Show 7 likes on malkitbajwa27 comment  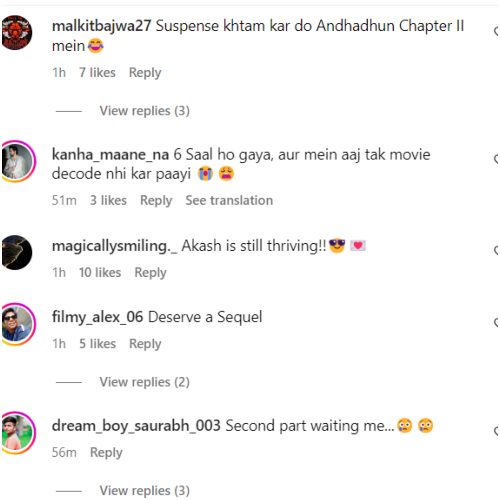97,72
